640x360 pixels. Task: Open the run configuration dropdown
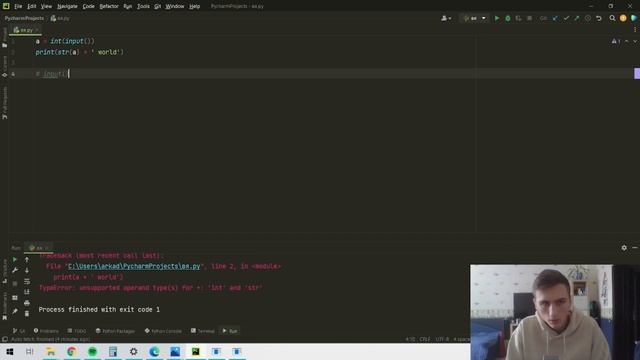coord(474,18)
